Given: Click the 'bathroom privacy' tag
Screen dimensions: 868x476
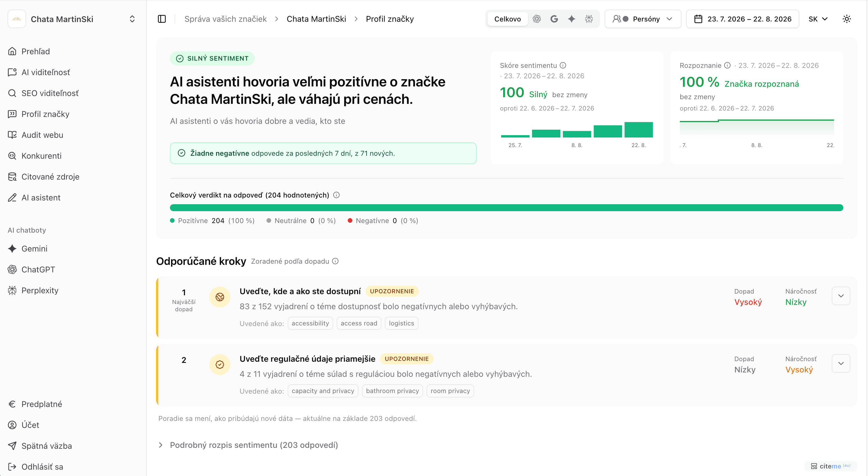Looking at the screenshot, I should (392, 391).
